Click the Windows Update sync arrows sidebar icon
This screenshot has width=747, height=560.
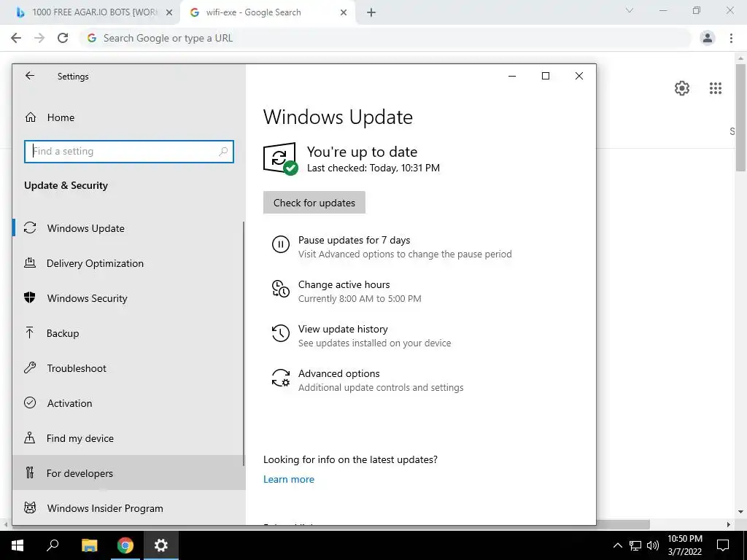tap(30, 228)
